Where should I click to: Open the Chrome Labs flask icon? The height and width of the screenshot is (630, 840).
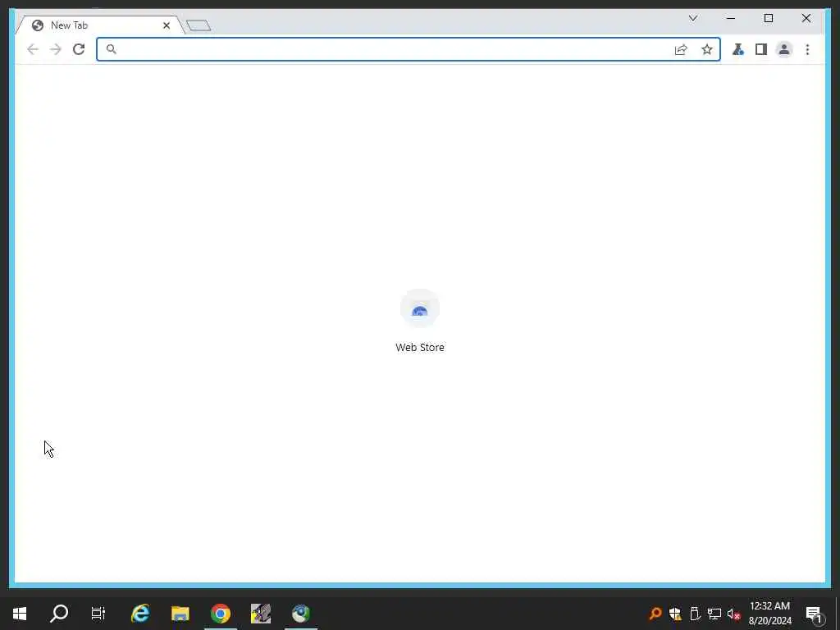pos(738,49)
